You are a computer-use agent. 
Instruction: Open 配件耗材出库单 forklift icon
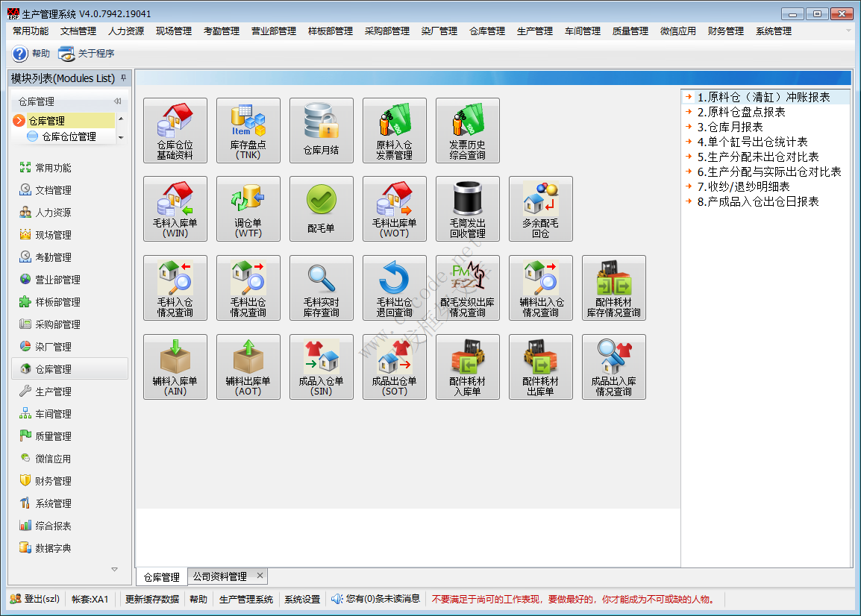pyautogui.click(x=540, y=368)
